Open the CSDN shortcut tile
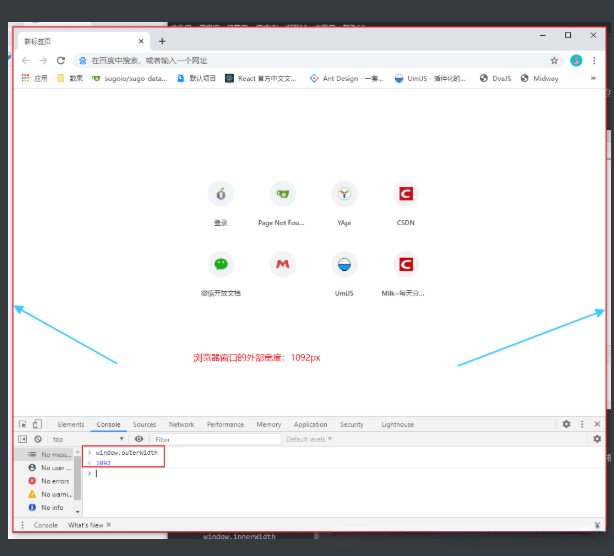 click(406, 203)
